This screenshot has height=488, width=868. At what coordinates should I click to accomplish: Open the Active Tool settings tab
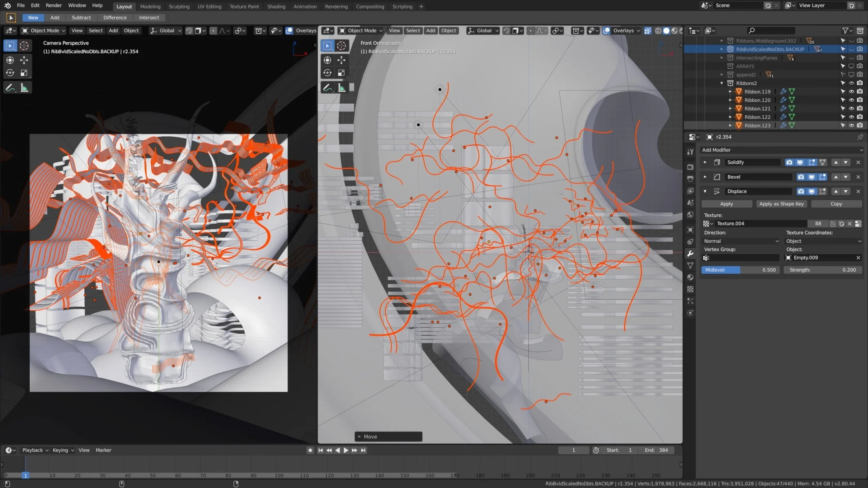pyautogui.click(x=690, y=152)
